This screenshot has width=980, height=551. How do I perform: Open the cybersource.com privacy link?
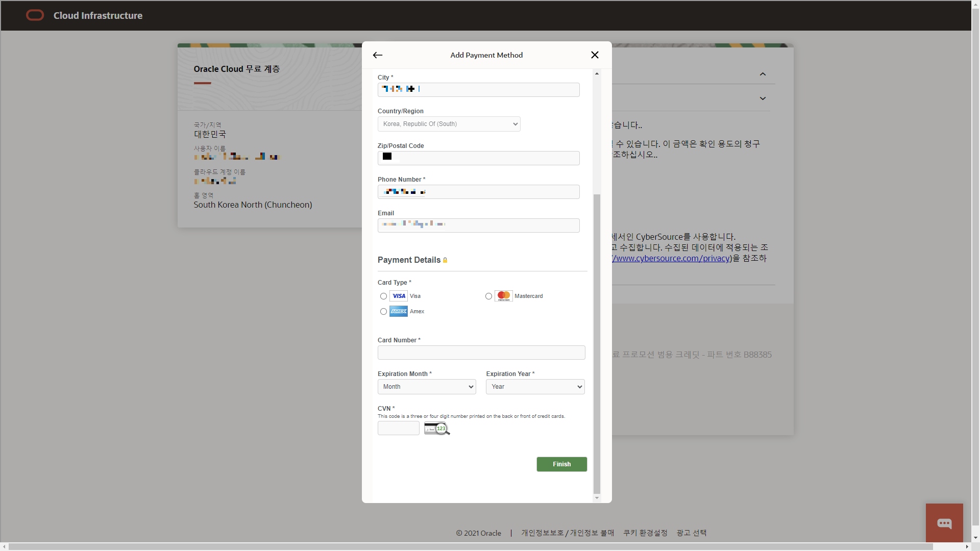click(x=672, y=258)
